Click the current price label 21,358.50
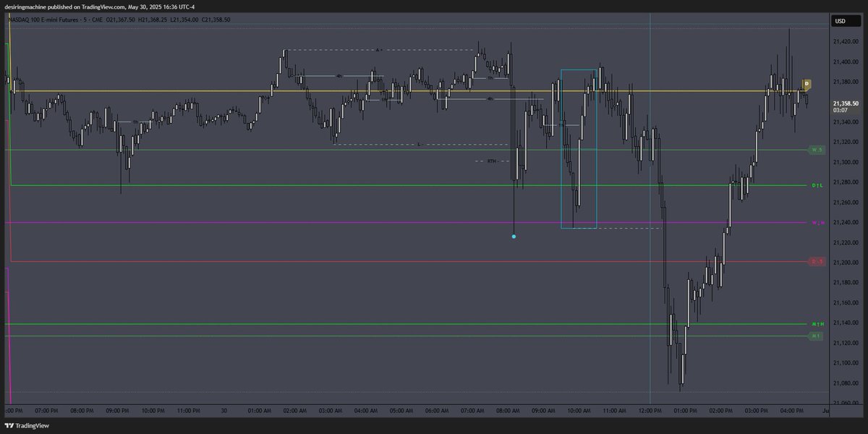868x434 pixels. (846, 103)
